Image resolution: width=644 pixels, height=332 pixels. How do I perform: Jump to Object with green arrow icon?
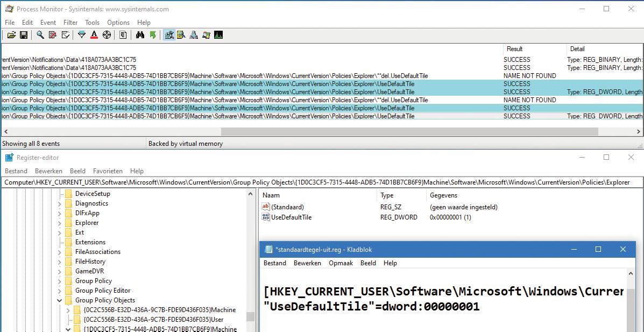point(153,36)
